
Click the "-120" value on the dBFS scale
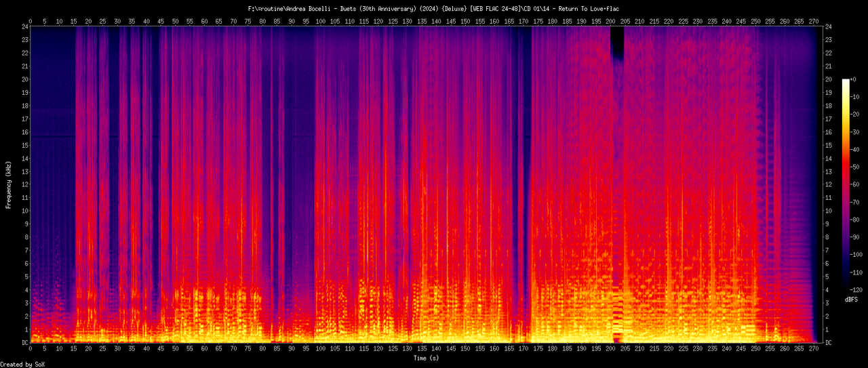click(857, 290)
